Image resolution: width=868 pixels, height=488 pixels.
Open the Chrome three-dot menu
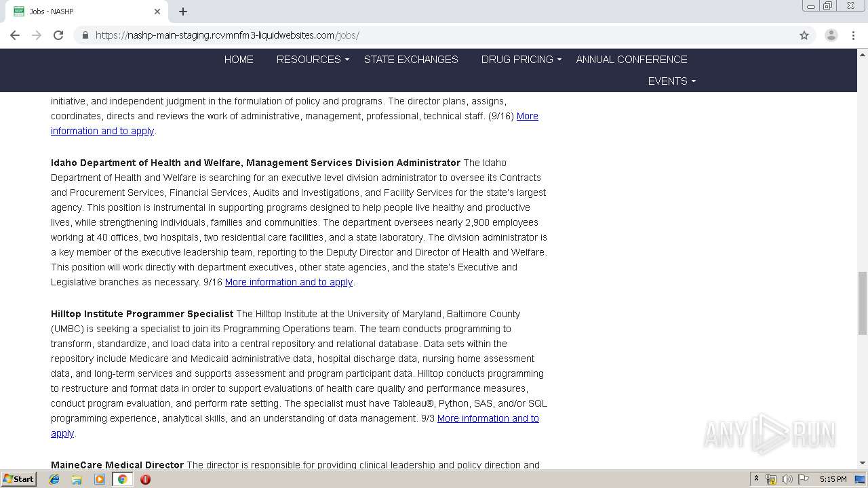(853, 35)
